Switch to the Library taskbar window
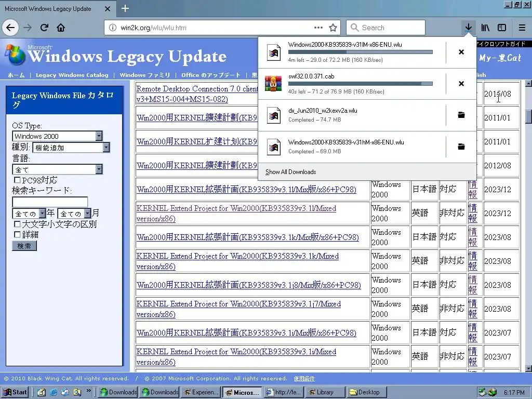The image size is (532, 399). pyautogui.click(x=325, y=392)
